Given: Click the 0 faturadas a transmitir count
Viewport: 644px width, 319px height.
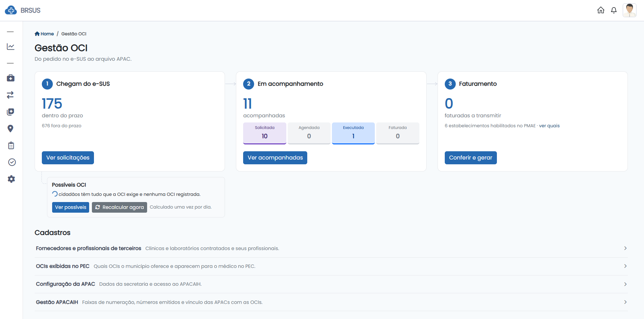Looking at the screenshot, I should click(x=449, y=104).
